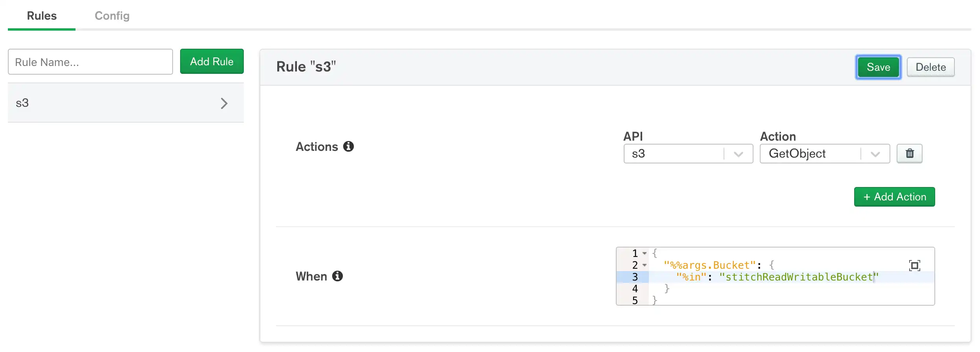Click the dropdown arrow in the API selector

(739, 154)
